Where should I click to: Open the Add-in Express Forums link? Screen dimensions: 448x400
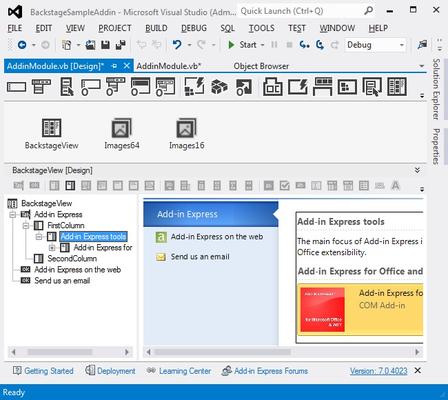point(265,371)
